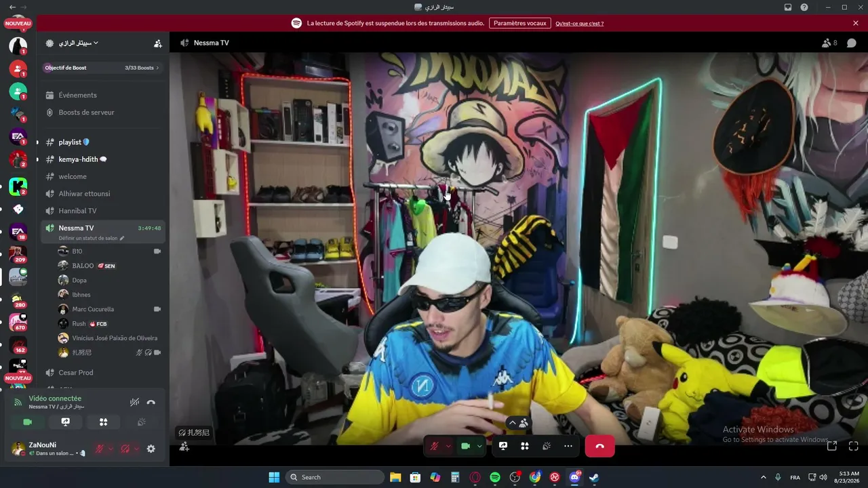Image resolution: width=868 pixels, height=488 pixels.
Task: Open user settings gear
Action: 151,449
